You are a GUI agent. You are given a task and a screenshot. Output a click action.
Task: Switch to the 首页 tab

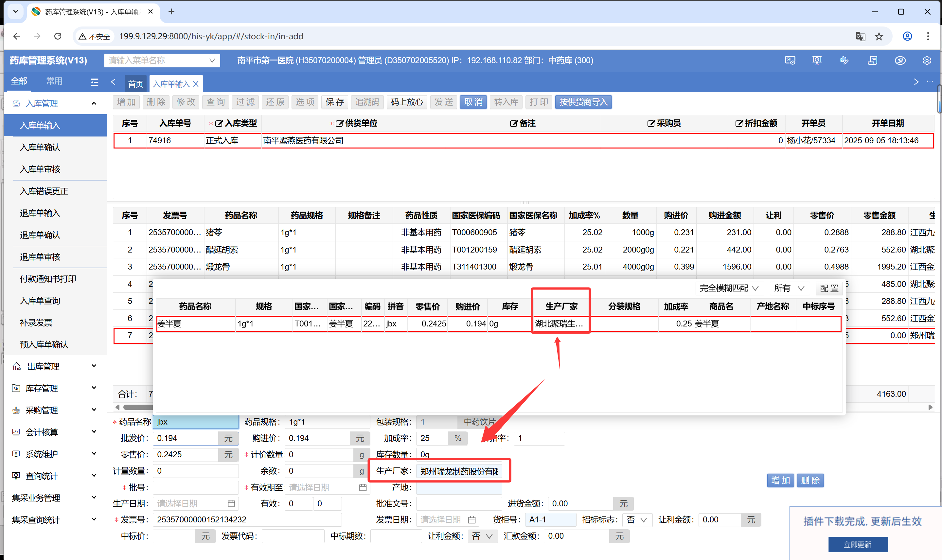[135, 84]
